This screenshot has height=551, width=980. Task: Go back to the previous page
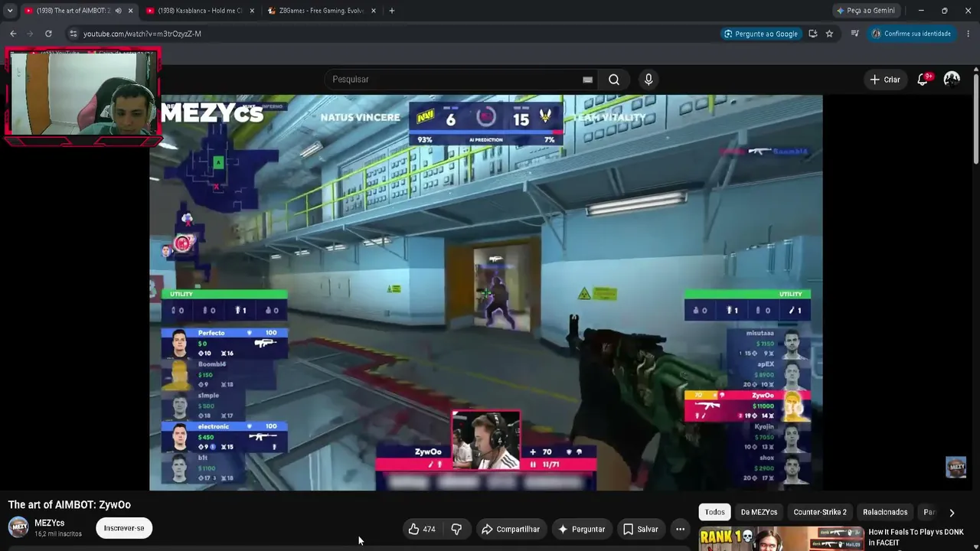(x=13, y=34)
